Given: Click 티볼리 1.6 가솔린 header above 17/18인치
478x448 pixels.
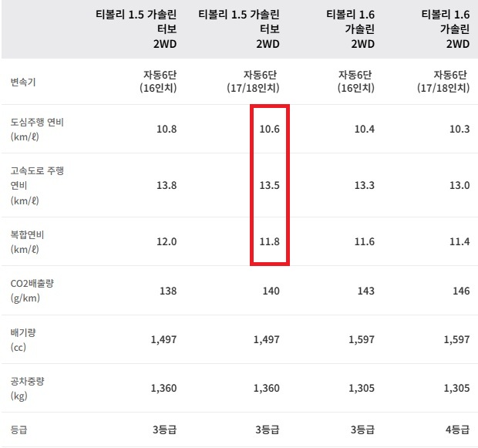Looking at the screenshot, I should (x=446, y=29).
